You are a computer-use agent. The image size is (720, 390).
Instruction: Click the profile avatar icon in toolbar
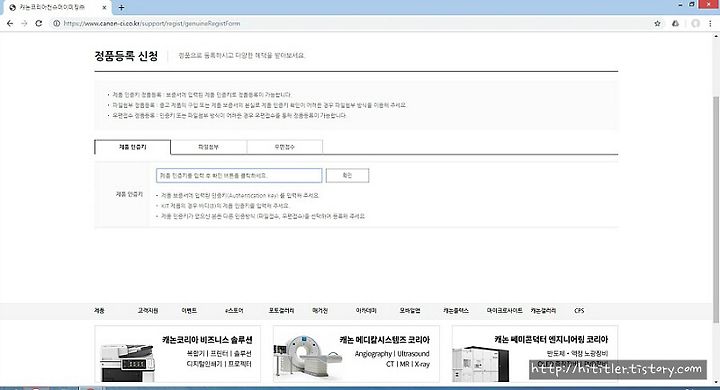click(696, 23)
